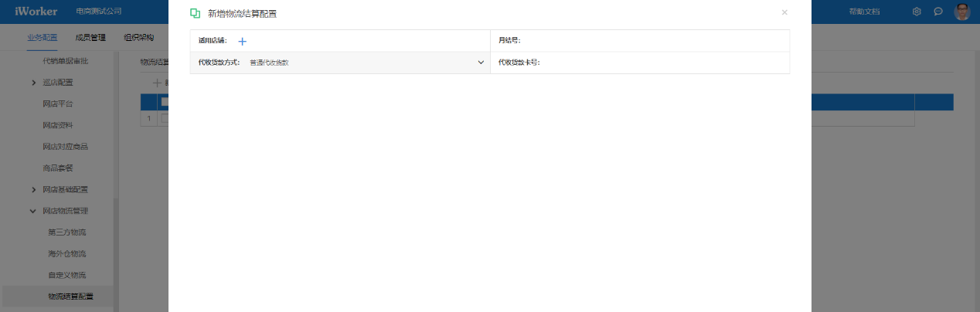Switch to the 成员管理 tab
Image resolution: width=980 pixels, height=312 pixels.
click(x=90, y=37)
